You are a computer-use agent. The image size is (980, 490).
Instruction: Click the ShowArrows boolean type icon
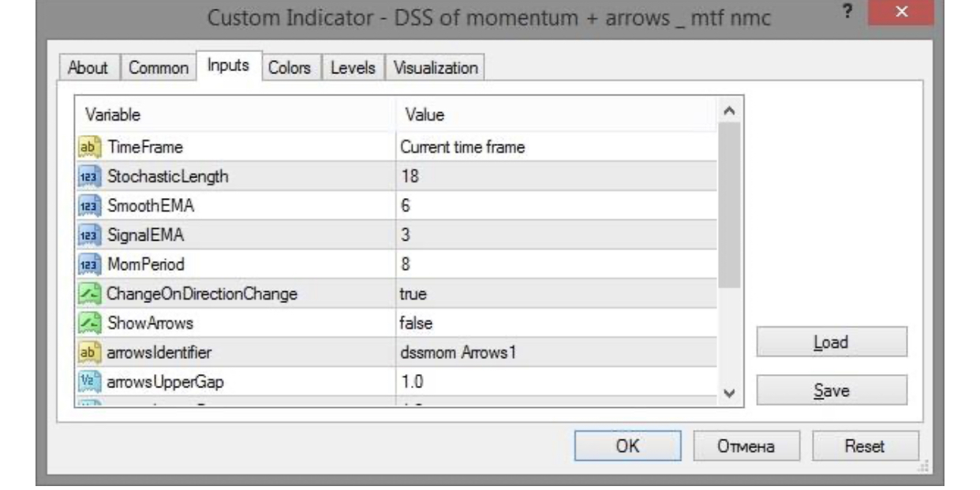coord(87,324)
